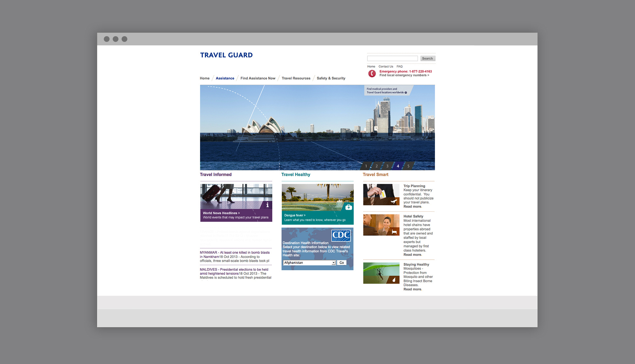Click the bed icon on Hotel Safety image
The image size is (635, 364).
point(394,232)
